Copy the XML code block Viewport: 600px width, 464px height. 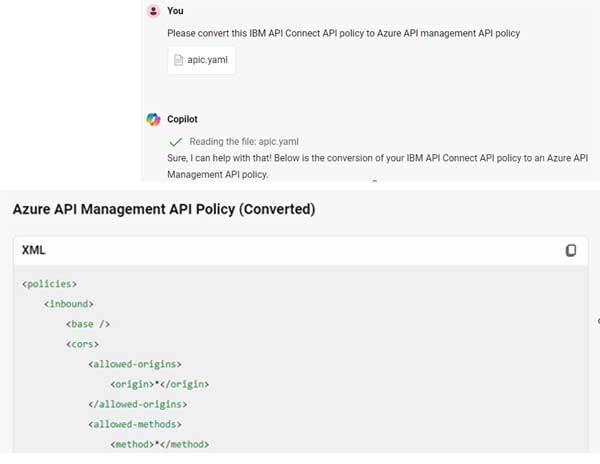(x=571, y=250)
